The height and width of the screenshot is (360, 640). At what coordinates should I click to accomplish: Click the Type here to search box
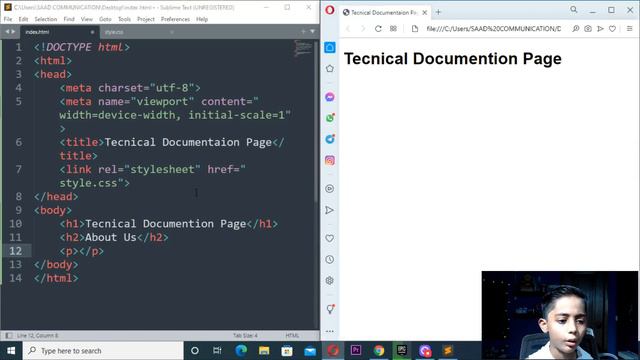pyautogui.click(x=103, y=351)
